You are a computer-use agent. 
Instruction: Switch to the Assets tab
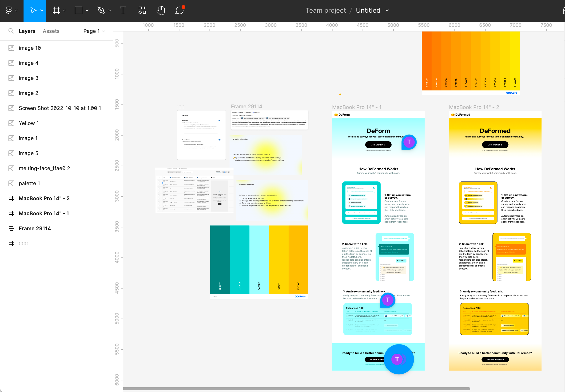(x=51, y=31)
